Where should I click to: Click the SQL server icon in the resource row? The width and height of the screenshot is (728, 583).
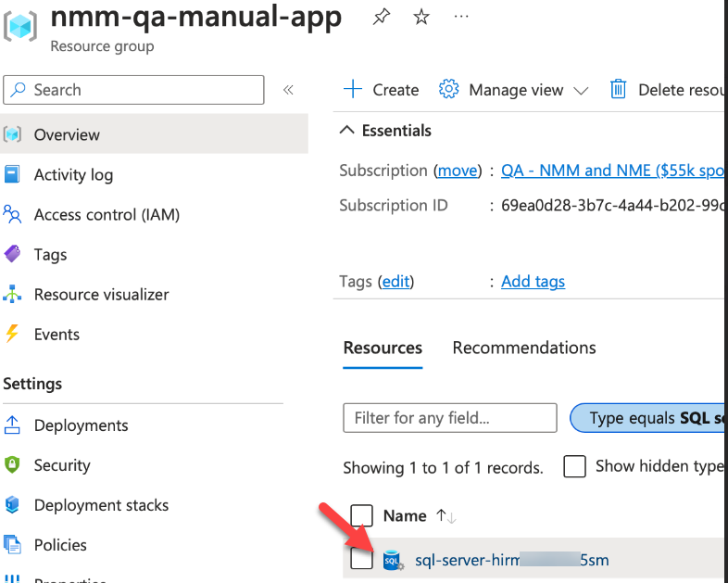coord(393,560)
